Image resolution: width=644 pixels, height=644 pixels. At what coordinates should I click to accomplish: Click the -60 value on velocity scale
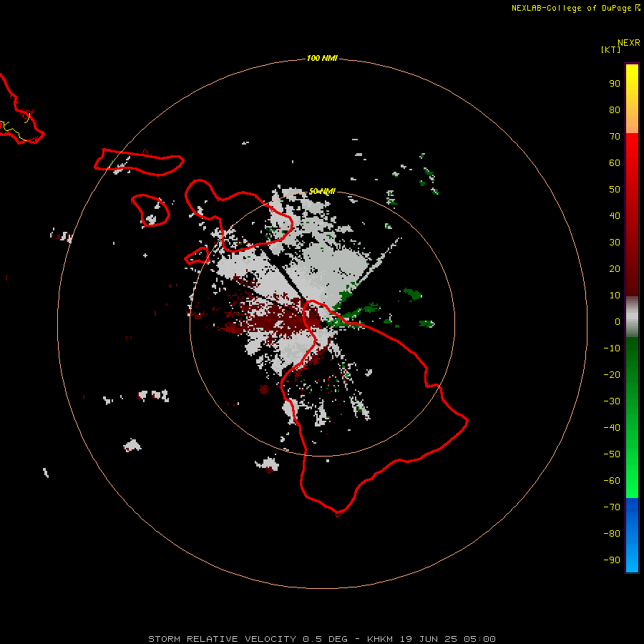[x=612, y=481]
